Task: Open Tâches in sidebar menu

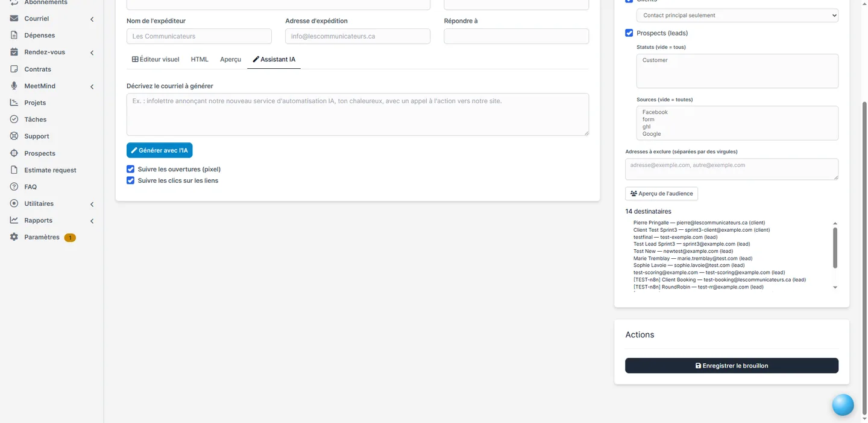Action: coord(36,119)
